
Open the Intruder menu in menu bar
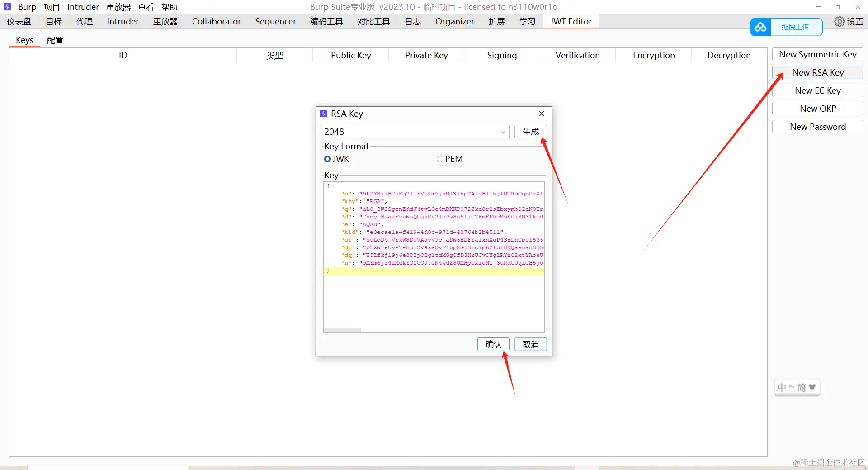click(83, 7)
